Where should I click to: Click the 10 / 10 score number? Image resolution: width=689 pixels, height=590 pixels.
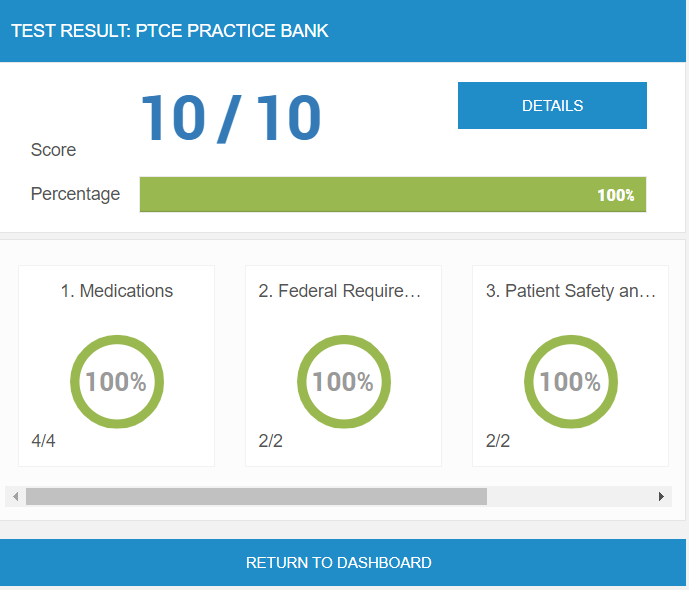(230, 118)
